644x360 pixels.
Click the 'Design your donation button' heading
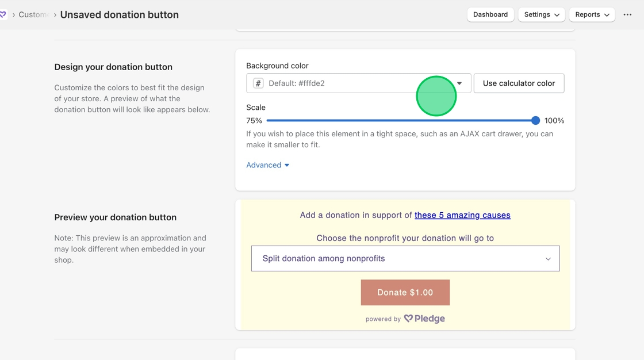[113, 67]
